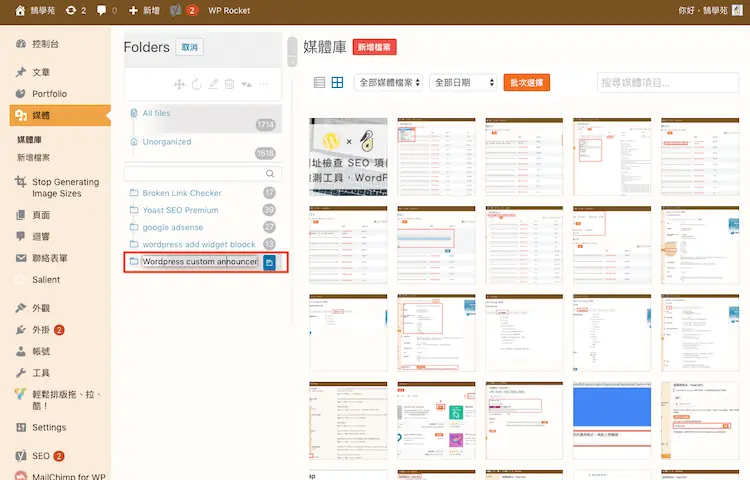
Task: Click the 1618 count badge for Unorganized
Action: pos(265,153)
